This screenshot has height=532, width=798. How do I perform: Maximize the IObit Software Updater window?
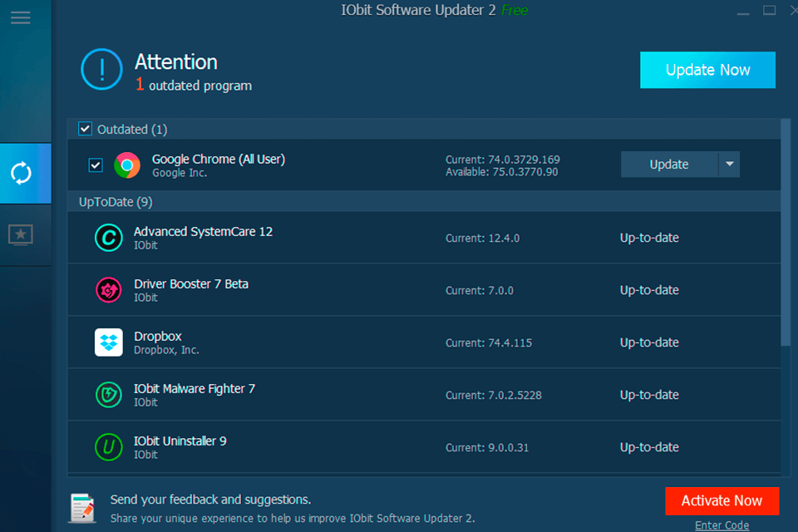(x=769, y=10)
